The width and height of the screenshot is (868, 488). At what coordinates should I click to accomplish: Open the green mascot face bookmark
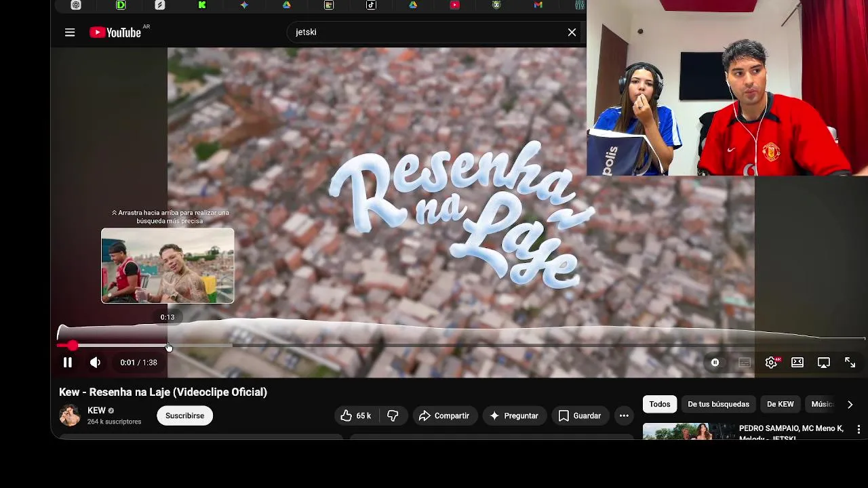point(496,5)
